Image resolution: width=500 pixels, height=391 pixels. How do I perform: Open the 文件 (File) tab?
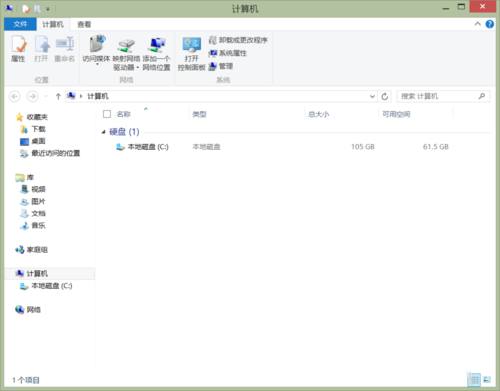20,24
